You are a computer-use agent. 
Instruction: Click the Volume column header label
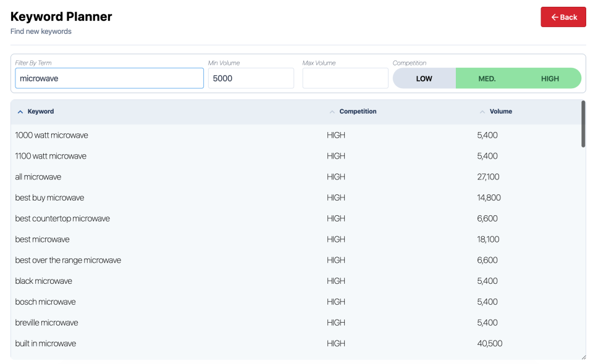click(501, 112)
